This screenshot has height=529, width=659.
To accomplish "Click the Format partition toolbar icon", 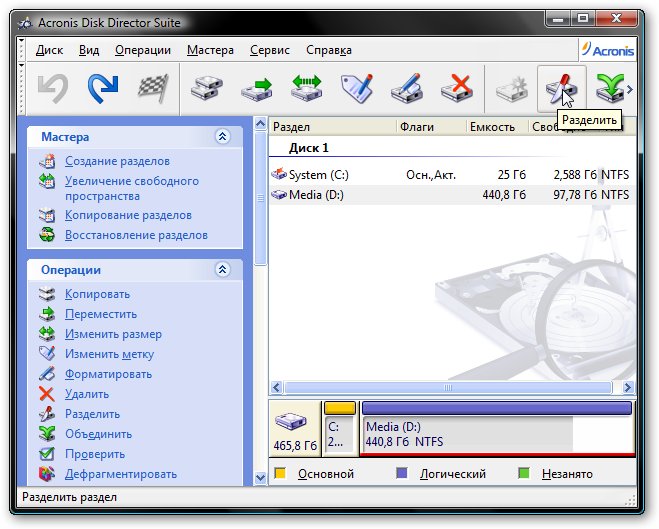I will pos(406,89).
